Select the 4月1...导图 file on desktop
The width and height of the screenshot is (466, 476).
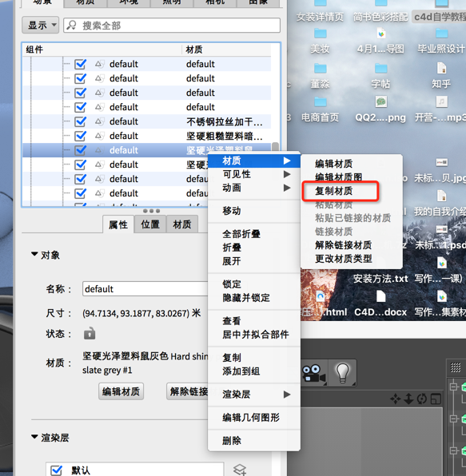[x=380, y=41]
